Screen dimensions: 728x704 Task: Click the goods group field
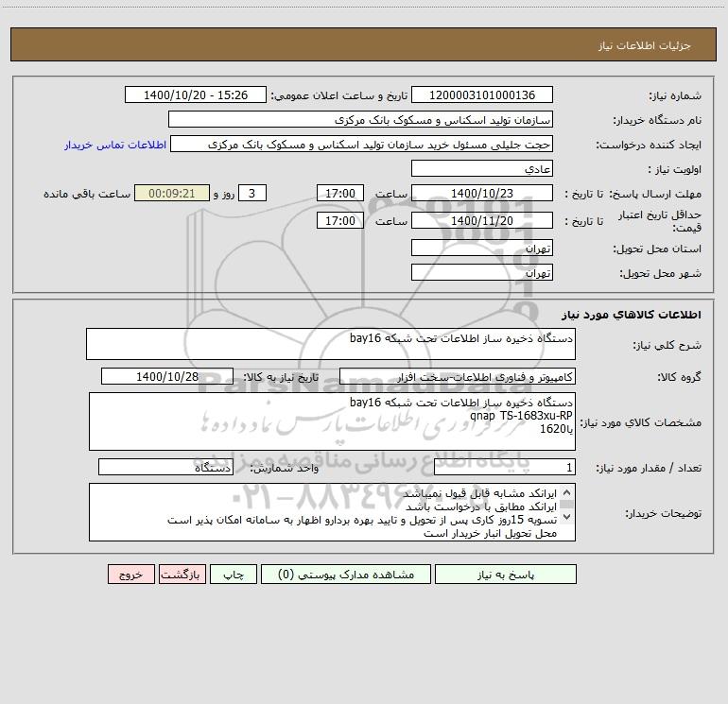[458, 376]
